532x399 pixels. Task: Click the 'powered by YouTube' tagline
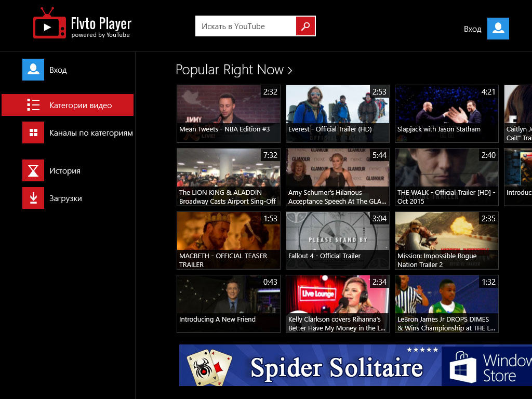tap(100, 35)
